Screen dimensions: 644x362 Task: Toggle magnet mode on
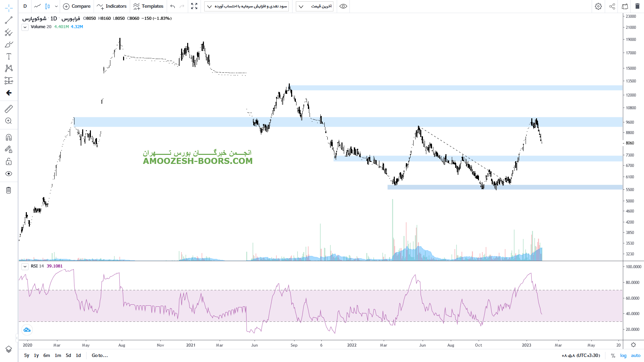click(9, 137)
